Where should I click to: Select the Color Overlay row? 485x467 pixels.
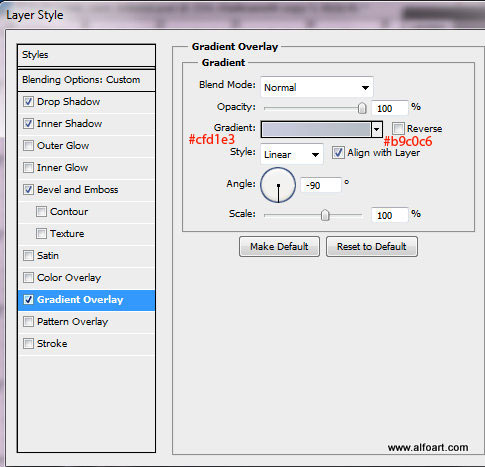click(x=86, y=278)
